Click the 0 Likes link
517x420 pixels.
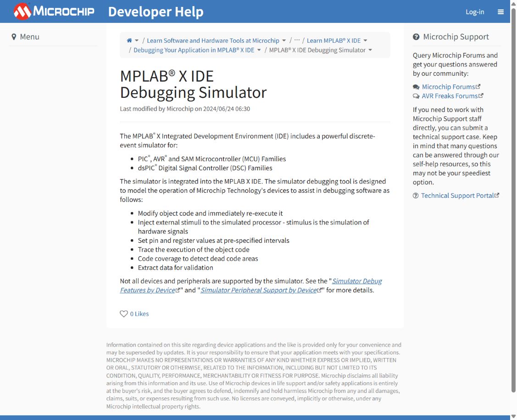coord(139,314)
